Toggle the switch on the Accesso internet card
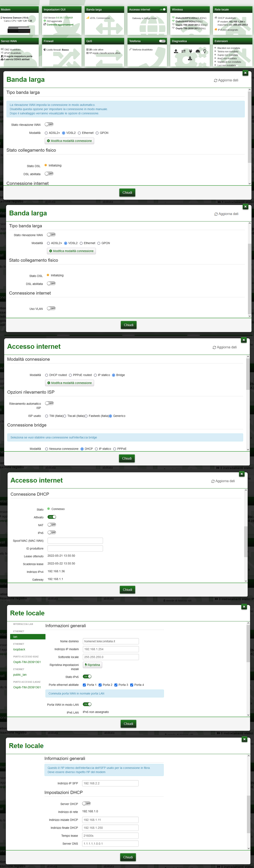Screen dimensions: 254x868 pos(162,9)
